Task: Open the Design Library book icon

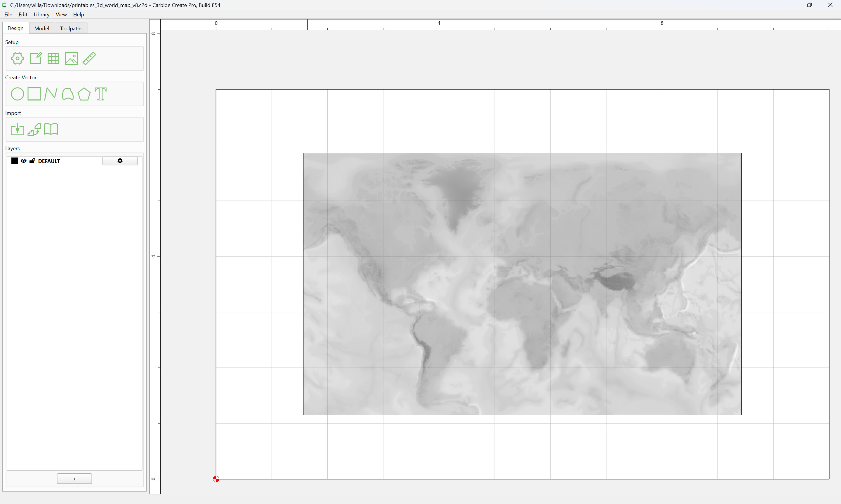Action: click(51, 129)
